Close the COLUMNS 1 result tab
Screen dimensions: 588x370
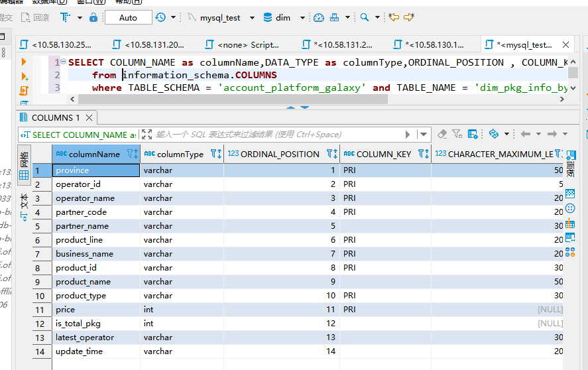[89, 118]
